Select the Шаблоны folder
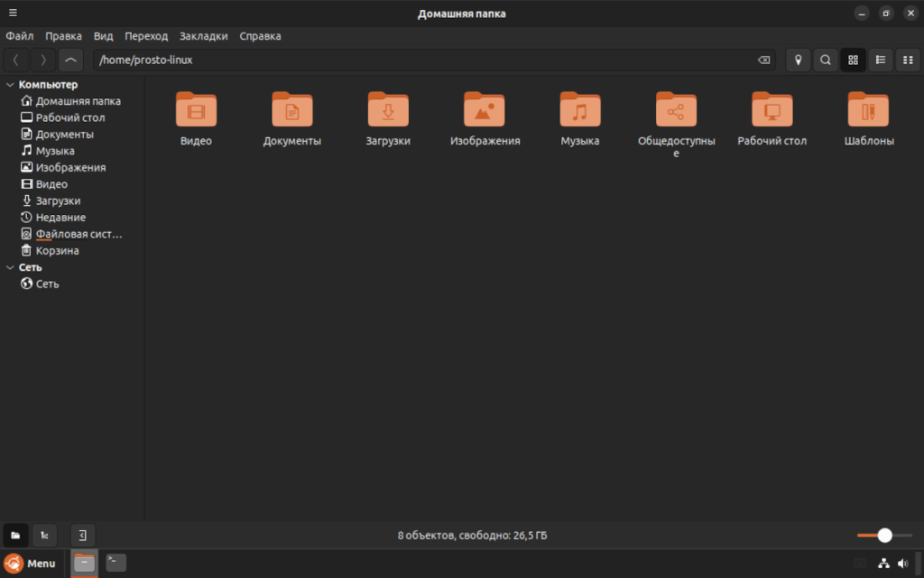Screen dimensions: 924x578 tap(869, 119)
